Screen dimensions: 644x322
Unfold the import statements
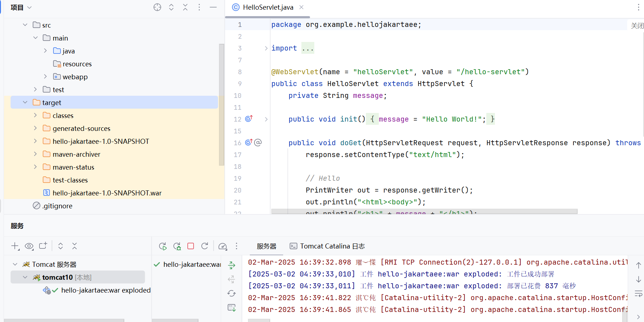pos(266,48)
